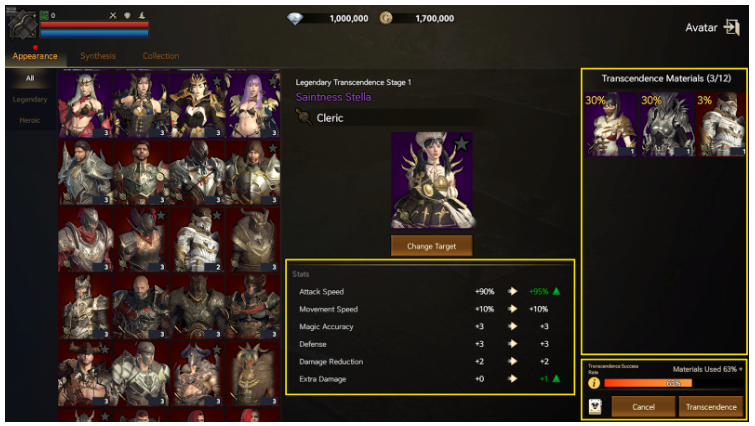Screen dimensions: 755x426
Task: Show the All avatars filter
Action: point(30,78)
